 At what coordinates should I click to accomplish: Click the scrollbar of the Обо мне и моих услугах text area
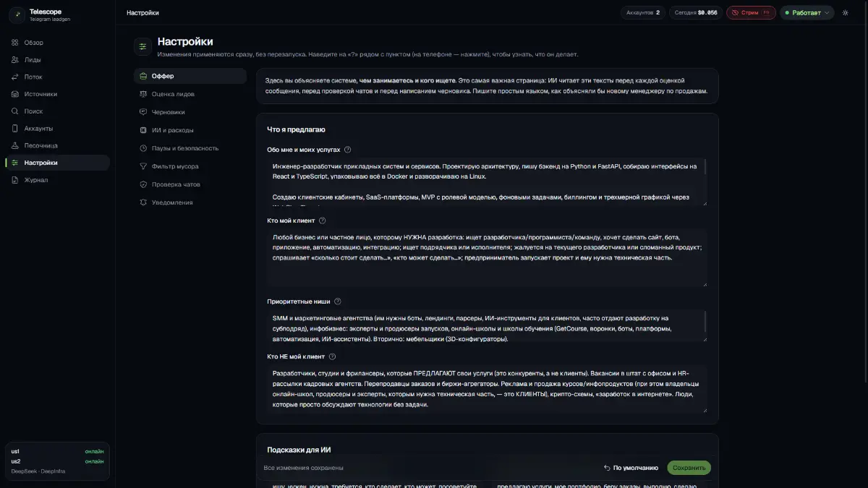[705, 168]
